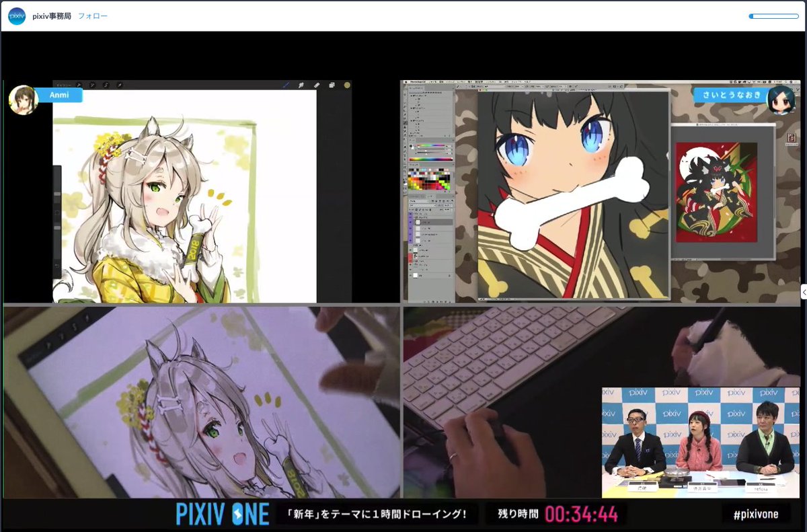This screenshot has height=532, width=807.
Task: Pick a color from Photoshop's rainbow spectrum ramp
Action: (431, 159)
